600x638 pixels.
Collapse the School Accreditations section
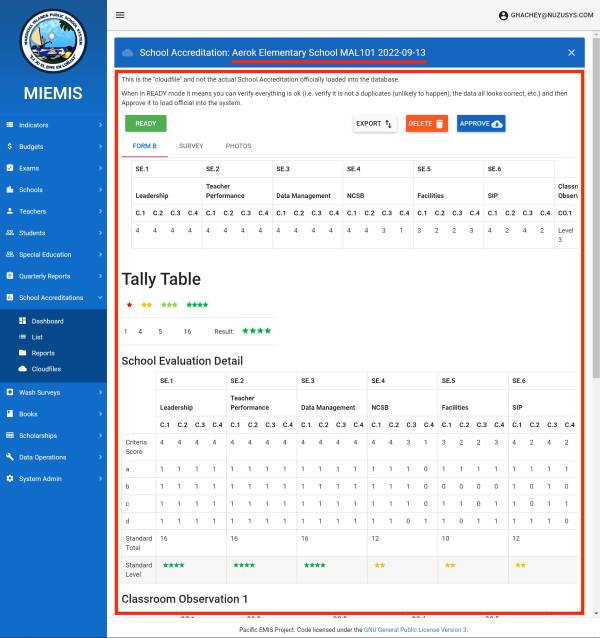coord(100,298)
